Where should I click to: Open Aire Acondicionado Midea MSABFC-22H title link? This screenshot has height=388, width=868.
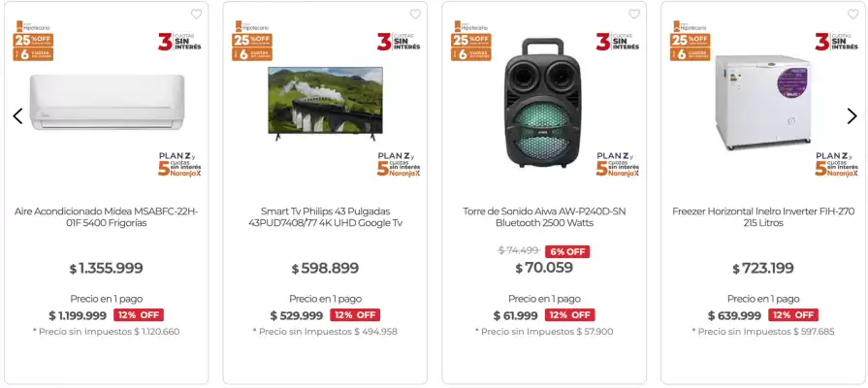point(107,216)
